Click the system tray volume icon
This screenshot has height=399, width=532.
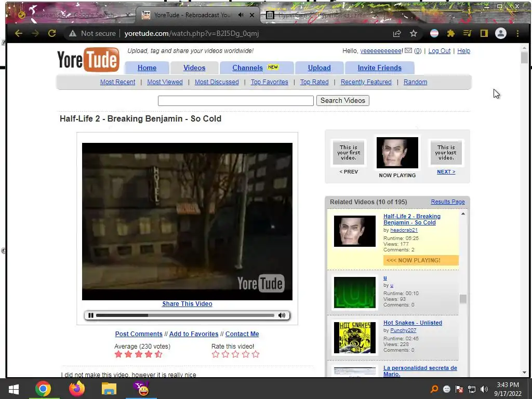click(x=484, y=389)
